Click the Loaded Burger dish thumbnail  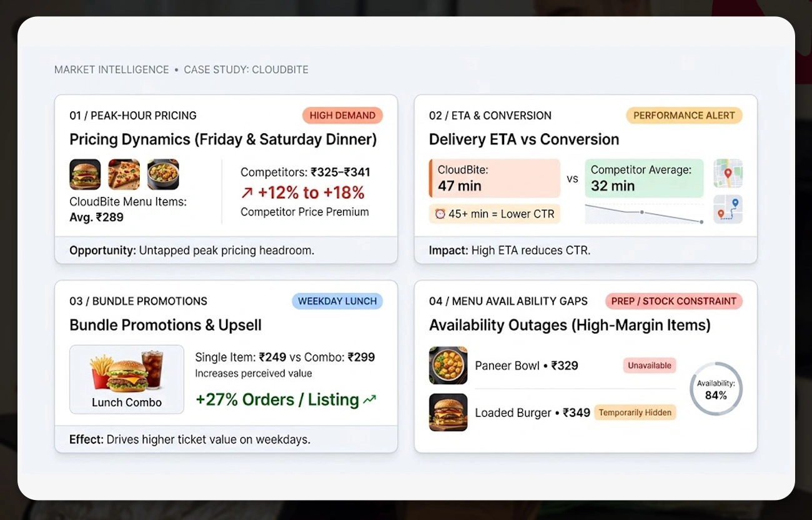click(448, 412)
